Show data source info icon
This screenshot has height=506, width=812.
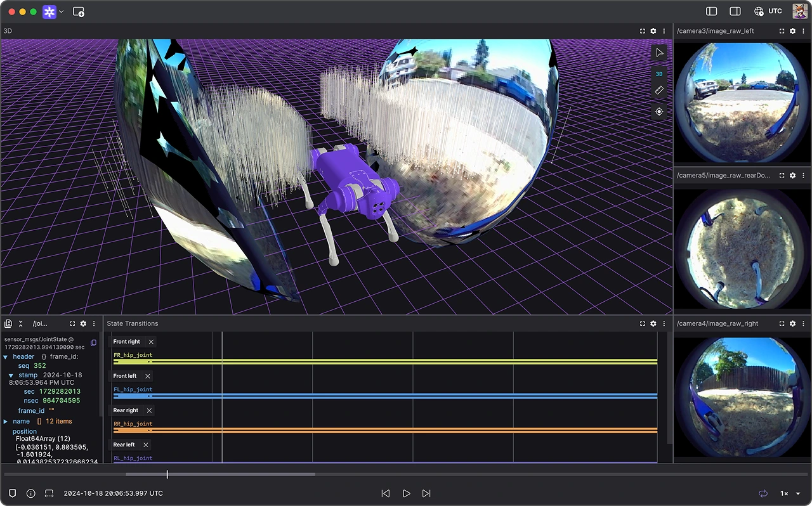(30, 493)
